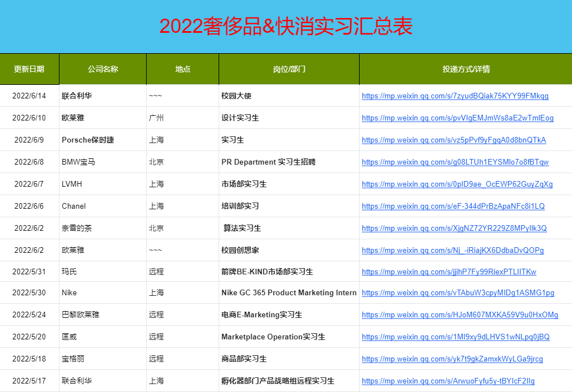Open the LVMH 市场部实习生 weixin link
Viewport: 572px width, 392px height.
click(x=457, y=184)
